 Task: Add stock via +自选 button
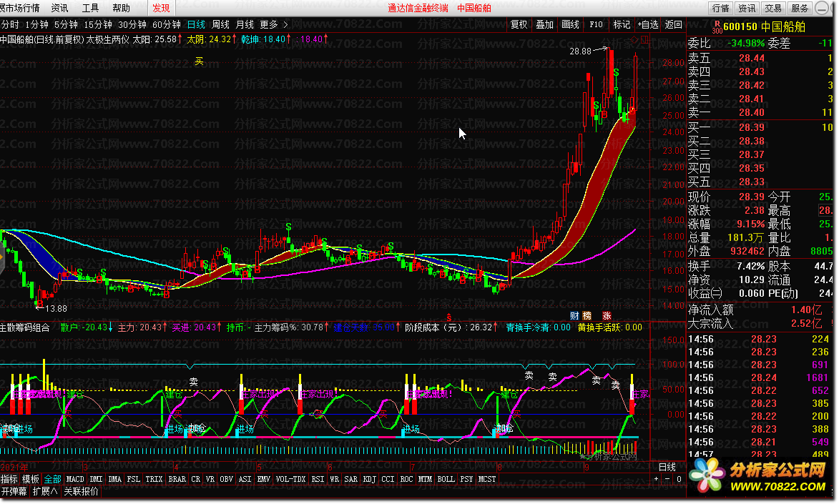pos(648,24)
